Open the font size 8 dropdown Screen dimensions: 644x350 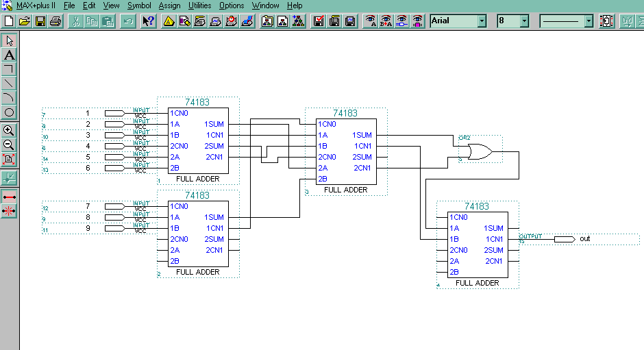pos(524,21)
